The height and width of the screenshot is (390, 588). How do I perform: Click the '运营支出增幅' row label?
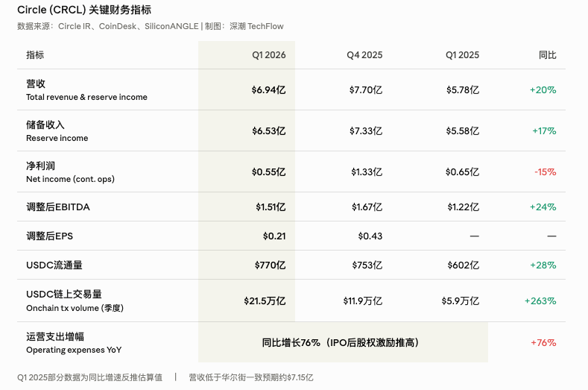(x=55, y=336)
